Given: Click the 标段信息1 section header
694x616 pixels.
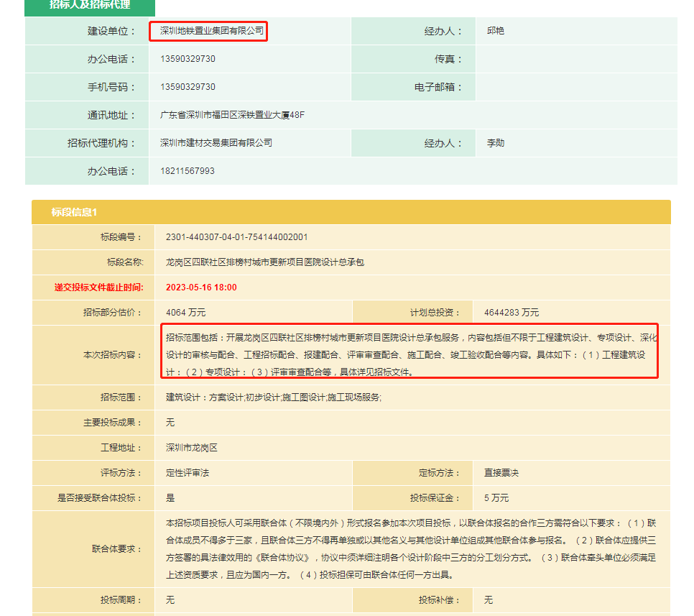Looking at the screenshot, I should tap(73, 212).
